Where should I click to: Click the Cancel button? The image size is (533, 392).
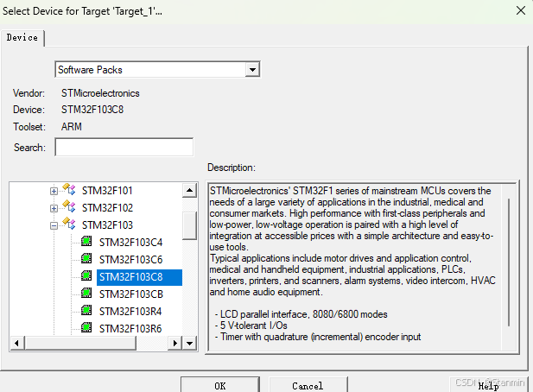pos(308,385)
